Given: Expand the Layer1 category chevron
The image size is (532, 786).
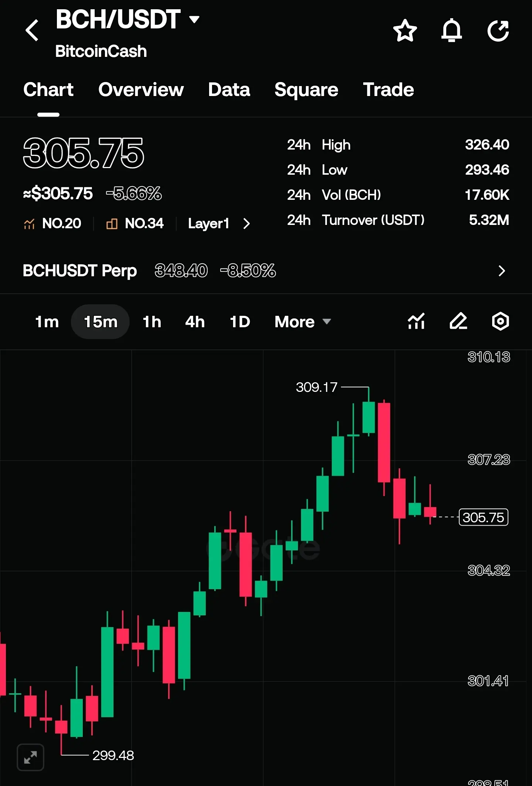Looking at the screenshot, I should click(246, 223).
